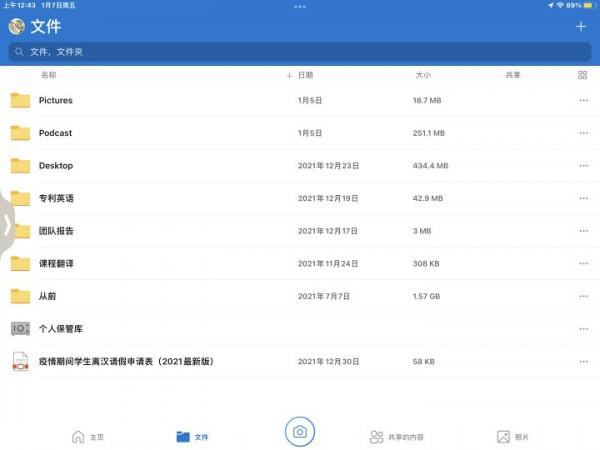Tap the battery status indicator
Viewport: 600px width, 450px height.
tap(588, 5)
